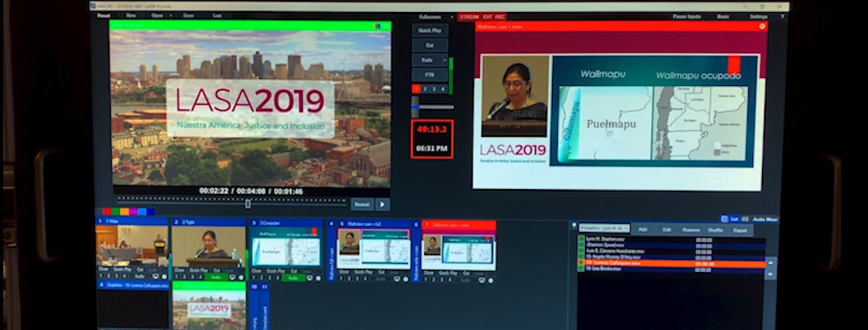
Task: Select overlay channel 1 below FTB
Action: (x=416, y=89)
